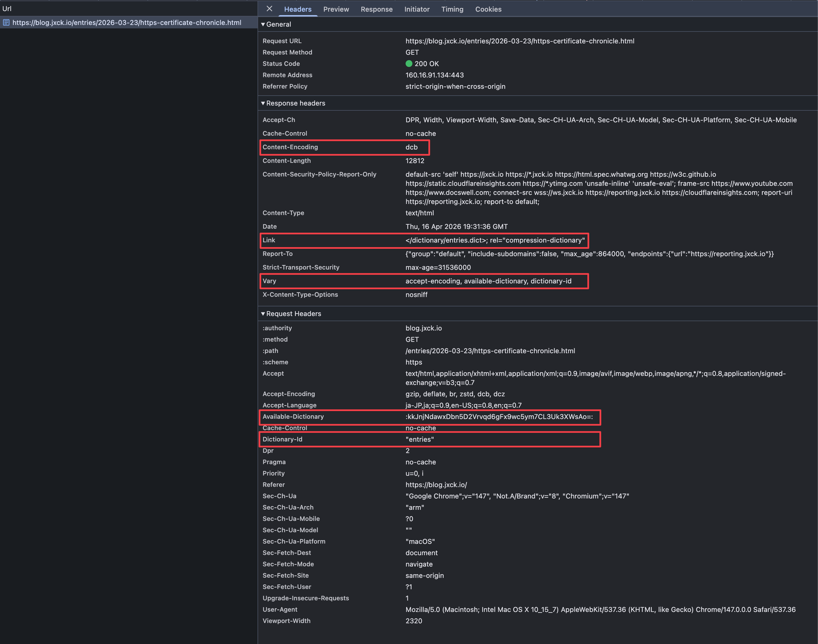Collapse the Response headers section
This screenshot has width=818, height=644.
[263, 103]
